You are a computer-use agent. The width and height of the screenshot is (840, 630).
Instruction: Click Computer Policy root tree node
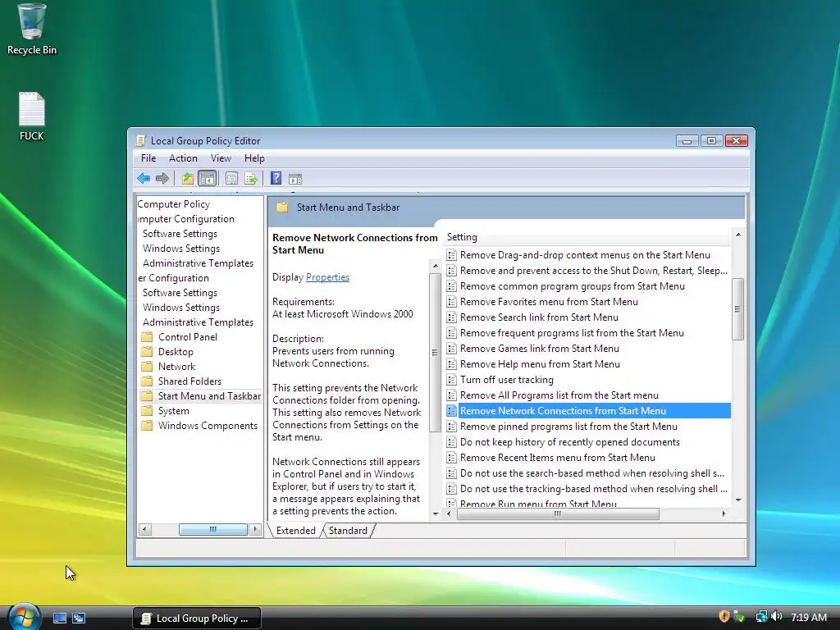tap(174, 204)
